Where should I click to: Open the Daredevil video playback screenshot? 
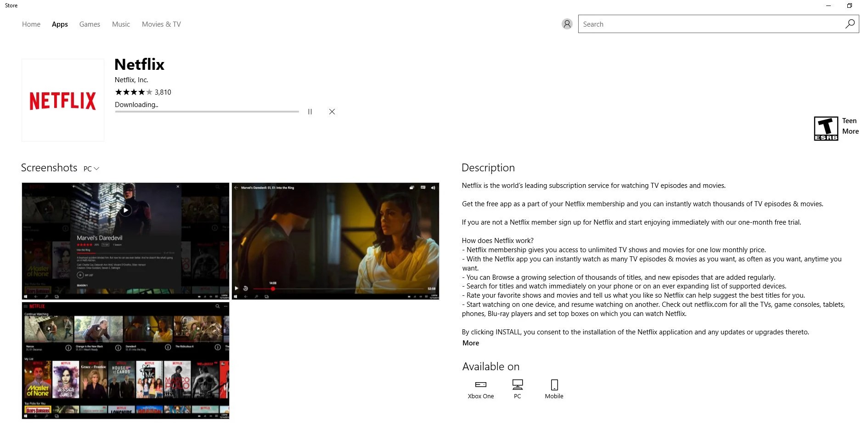click(335, 241)
